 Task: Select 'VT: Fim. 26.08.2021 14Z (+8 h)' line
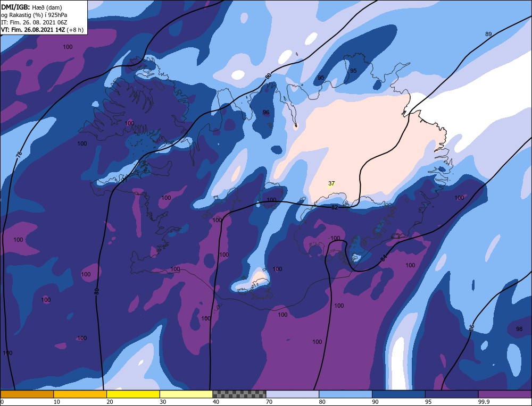coord(42,30)
